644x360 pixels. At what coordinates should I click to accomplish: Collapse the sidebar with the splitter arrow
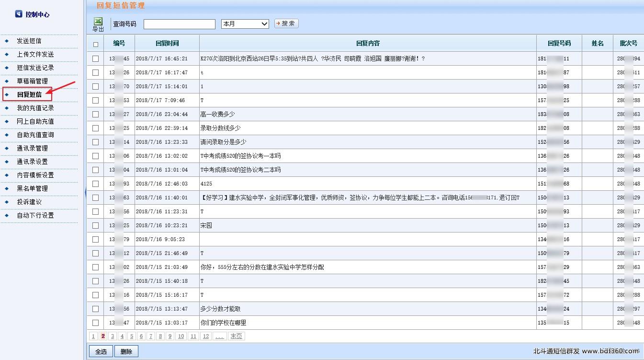(x=85, y=192)
